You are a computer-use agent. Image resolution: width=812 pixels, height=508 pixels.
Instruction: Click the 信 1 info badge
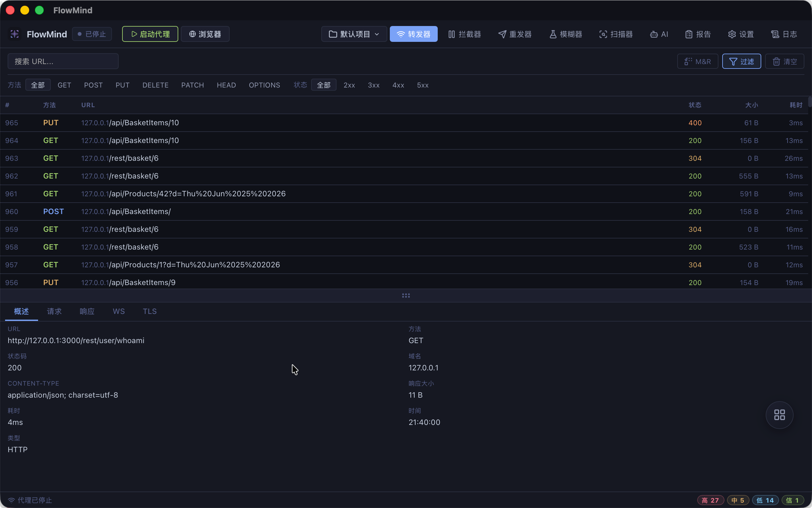793,500
